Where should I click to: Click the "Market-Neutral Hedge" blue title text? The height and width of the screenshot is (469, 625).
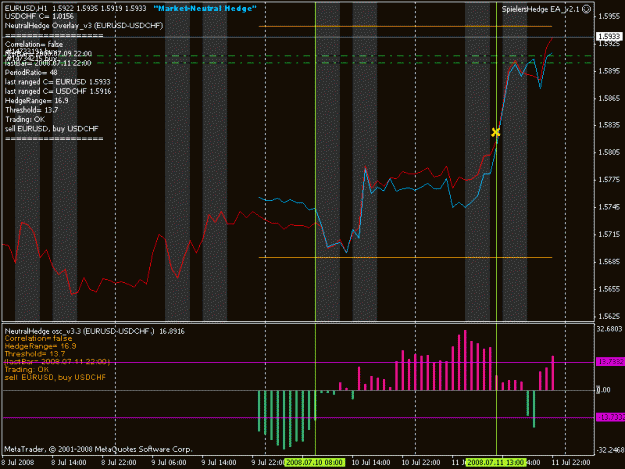[x=205, y=8]
